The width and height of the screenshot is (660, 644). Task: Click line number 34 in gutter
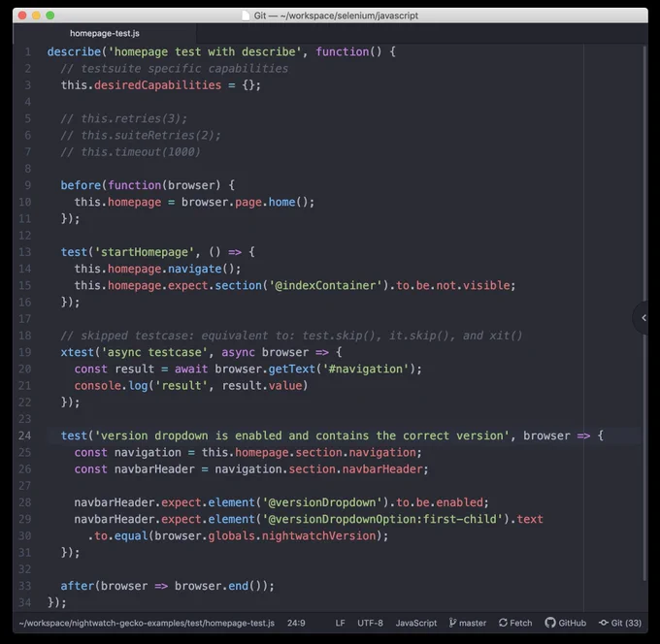[25, 602]
